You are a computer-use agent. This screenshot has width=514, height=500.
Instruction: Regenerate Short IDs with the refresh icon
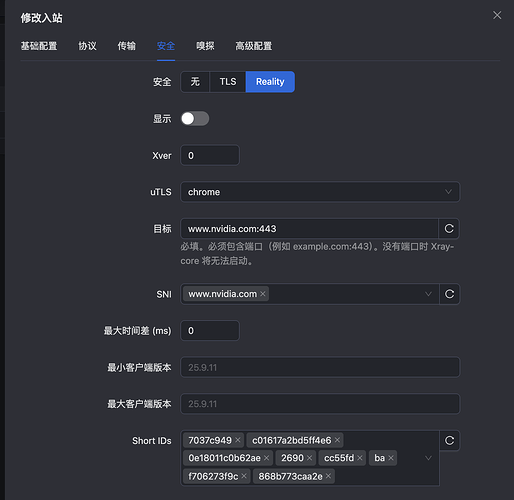[449, 441]
